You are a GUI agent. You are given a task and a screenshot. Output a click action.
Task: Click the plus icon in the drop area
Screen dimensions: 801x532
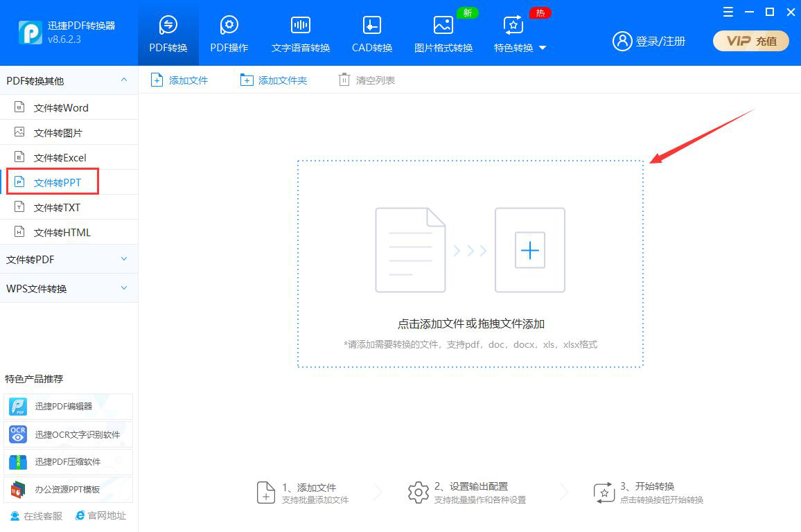pos(530,250)
